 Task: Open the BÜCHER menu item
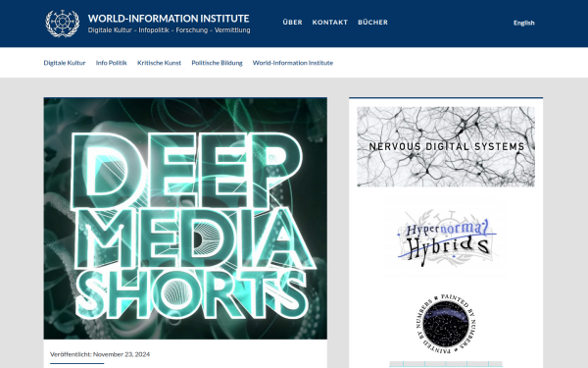click(372, 23)
